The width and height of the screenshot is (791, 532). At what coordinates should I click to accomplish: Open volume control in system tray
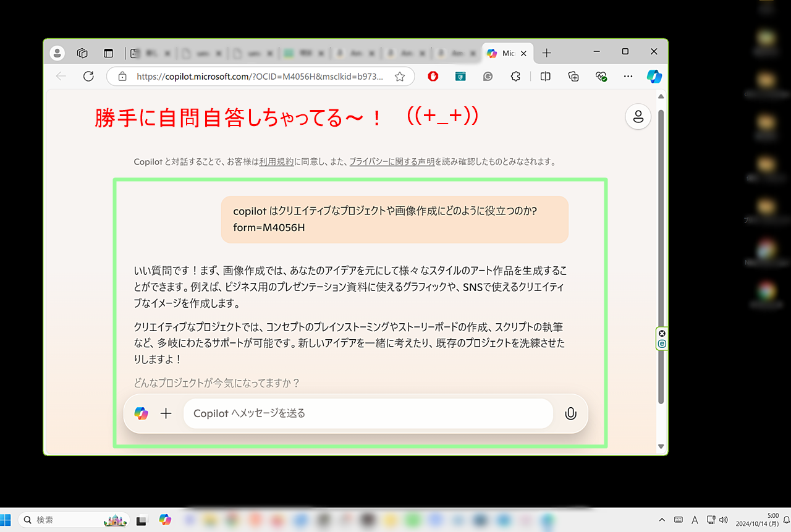724,520
